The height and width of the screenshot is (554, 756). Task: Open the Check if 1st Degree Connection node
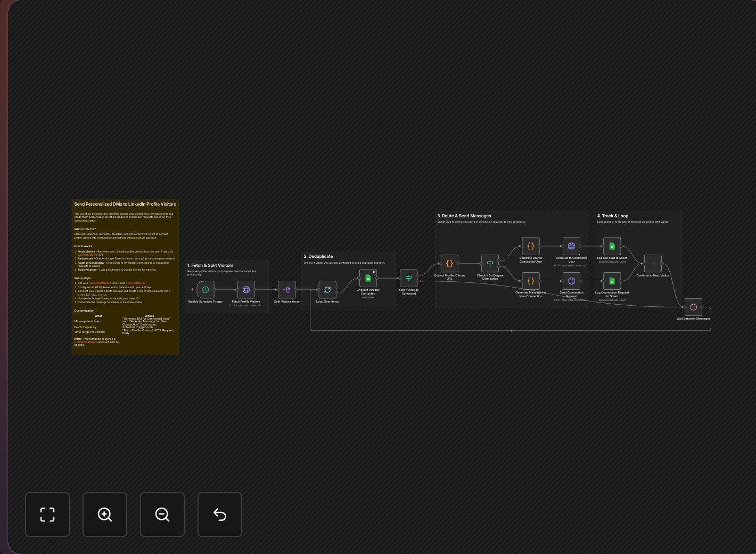[490, 264]
